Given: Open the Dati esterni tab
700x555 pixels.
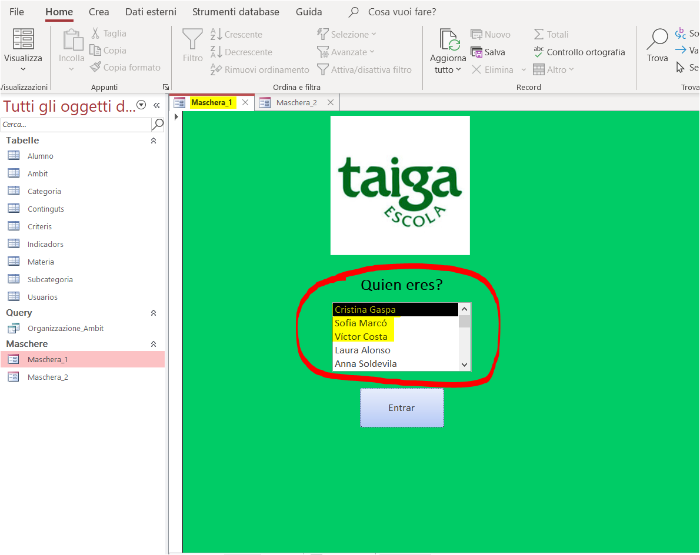Looking at the screenshot, I should [x=150, y=12].
